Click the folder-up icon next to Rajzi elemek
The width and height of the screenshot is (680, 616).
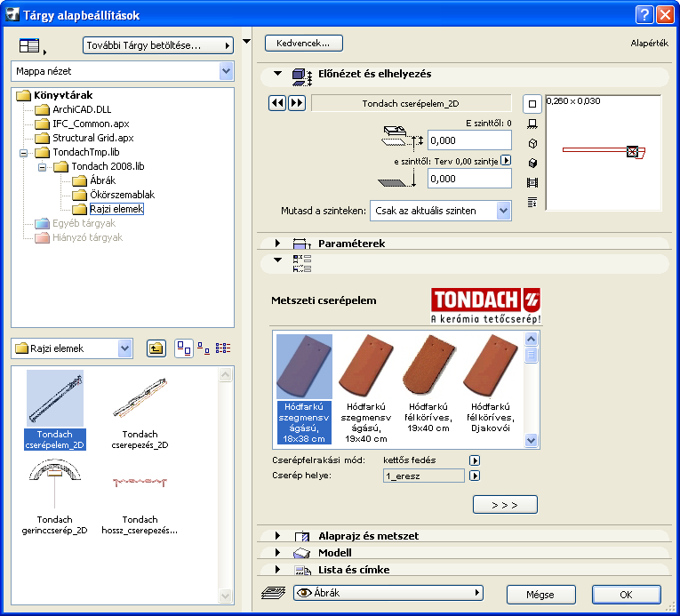(156, 348)
